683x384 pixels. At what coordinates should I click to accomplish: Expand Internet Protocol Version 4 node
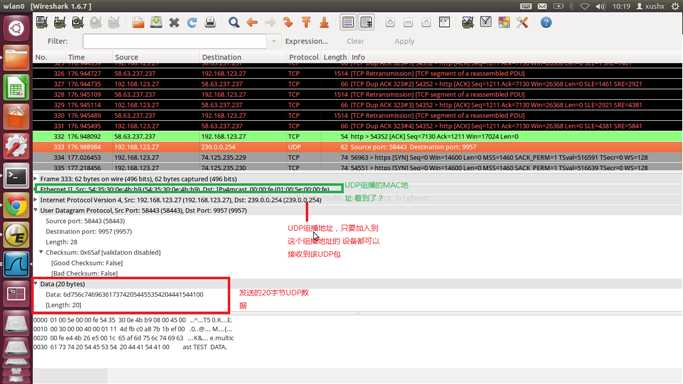point(36,200)
